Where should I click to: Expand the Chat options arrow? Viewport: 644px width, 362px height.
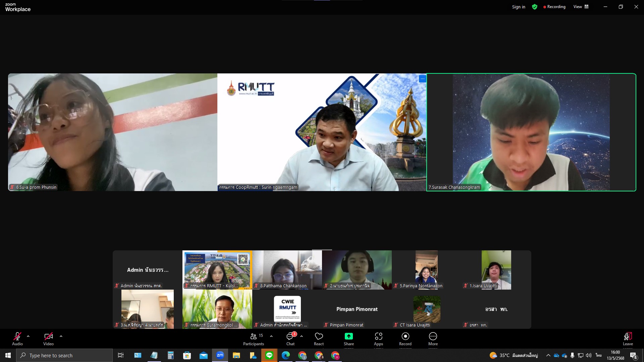pyautogui.click(x=302, y=336)
